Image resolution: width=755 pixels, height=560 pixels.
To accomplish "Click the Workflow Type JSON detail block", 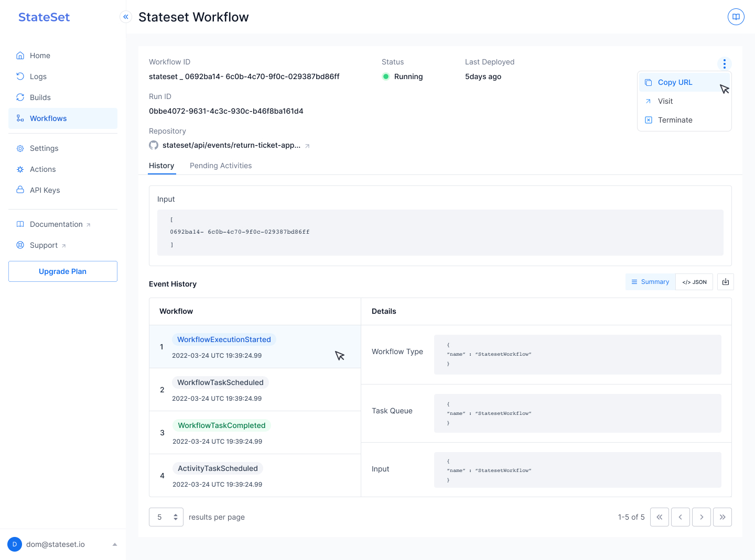I will coord(578,355).
